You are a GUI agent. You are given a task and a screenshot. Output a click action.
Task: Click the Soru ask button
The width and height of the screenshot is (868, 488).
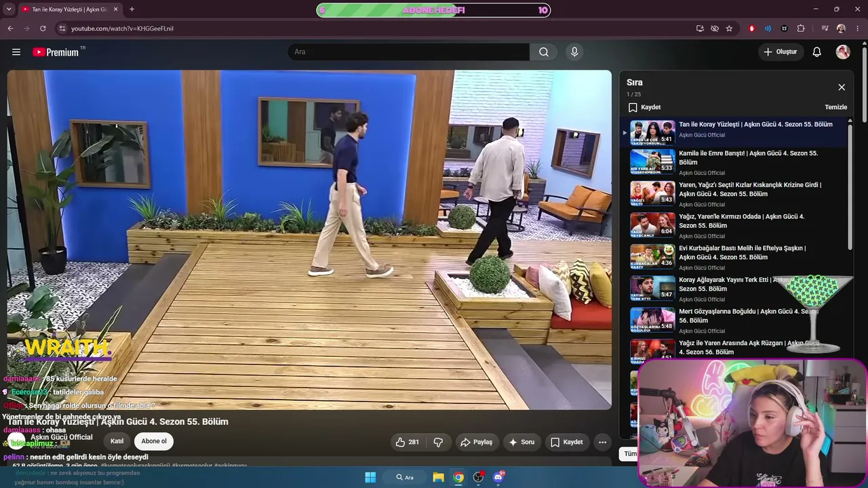521,442
